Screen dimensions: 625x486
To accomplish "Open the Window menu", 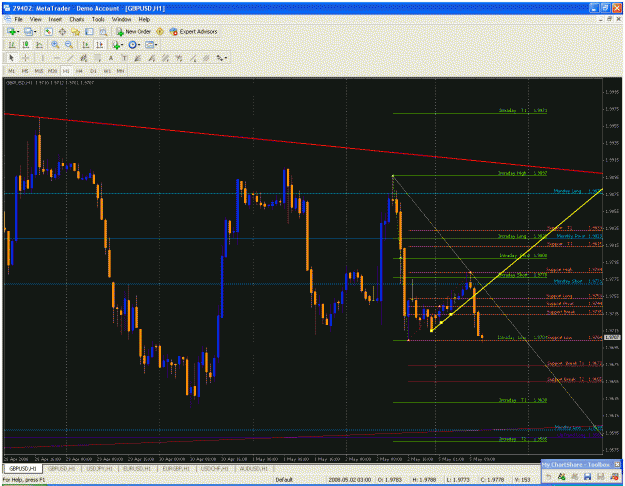I will [121, 19].
